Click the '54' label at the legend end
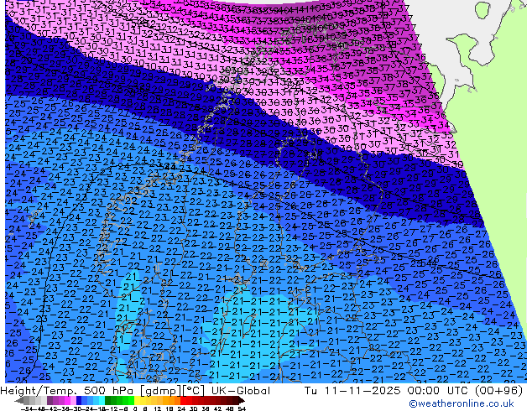Image resolution: width=532 pixels, height=411 pixels. click(x=242, y=408)
